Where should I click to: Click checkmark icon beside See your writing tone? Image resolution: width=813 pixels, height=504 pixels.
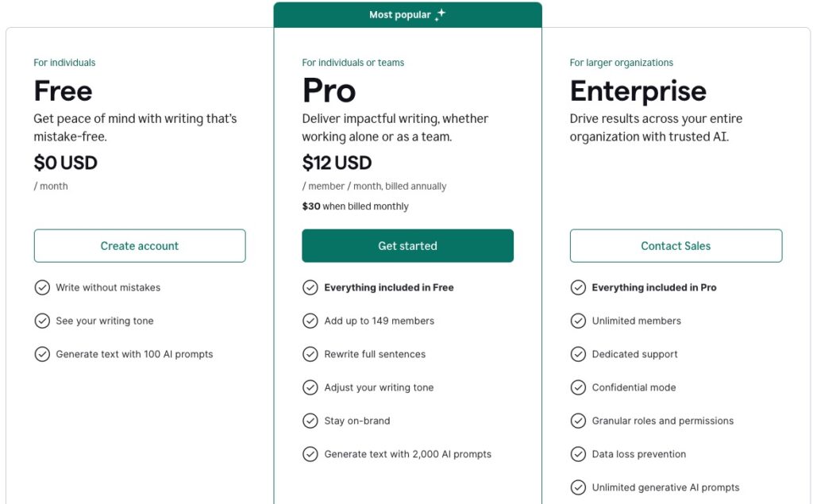(42, 321)
